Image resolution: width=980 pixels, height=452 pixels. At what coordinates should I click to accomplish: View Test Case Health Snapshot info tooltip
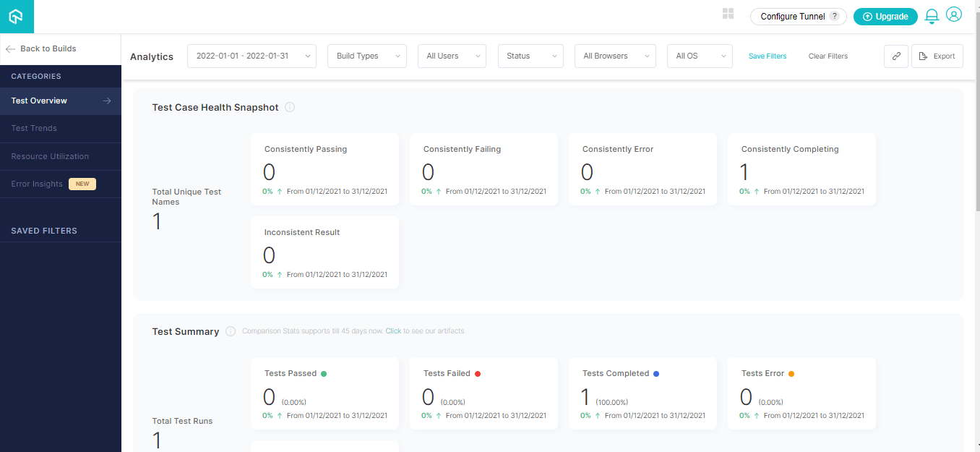(x=289, y=106)
